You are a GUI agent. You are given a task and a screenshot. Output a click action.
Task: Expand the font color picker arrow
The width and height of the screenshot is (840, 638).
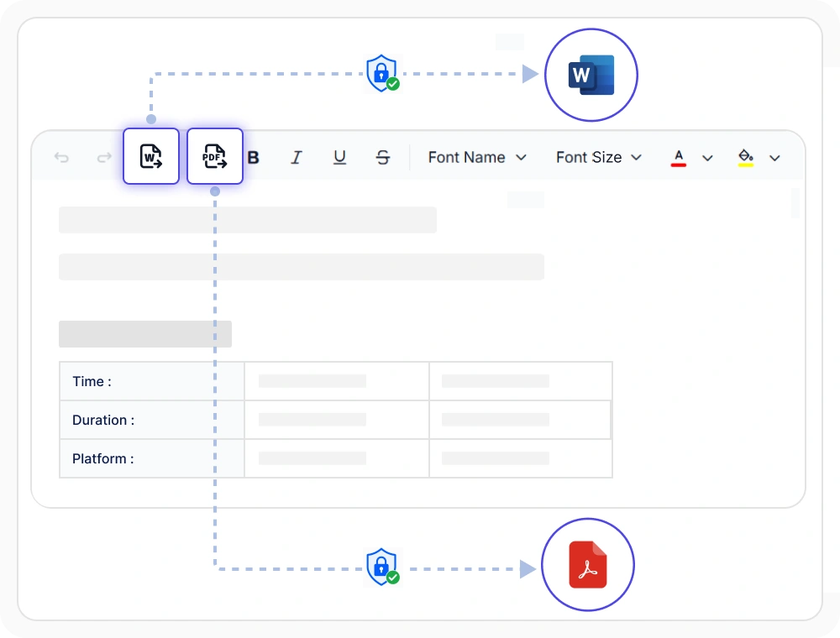707,158
